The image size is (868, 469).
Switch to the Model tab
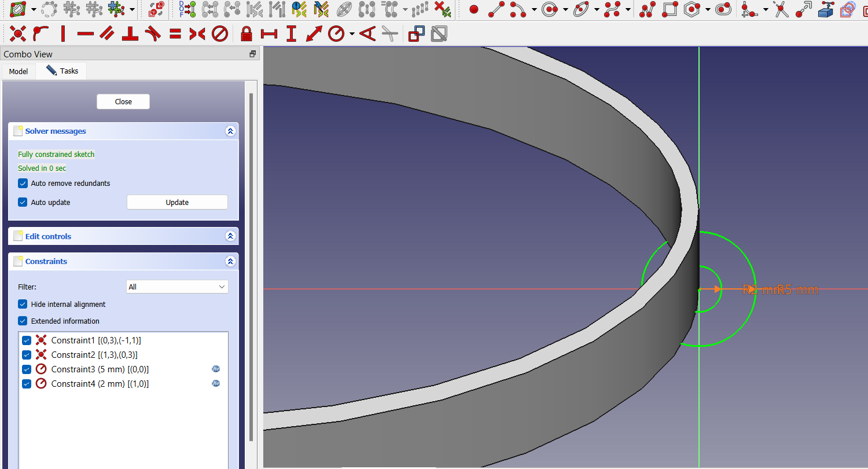pos(19,71)
